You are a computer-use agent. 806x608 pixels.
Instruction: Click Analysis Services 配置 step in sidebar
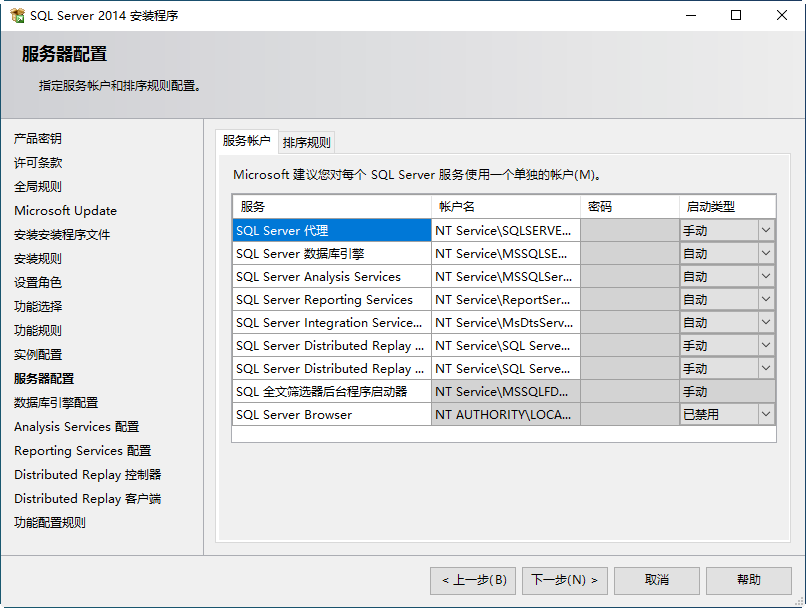(x=77, y=427)
